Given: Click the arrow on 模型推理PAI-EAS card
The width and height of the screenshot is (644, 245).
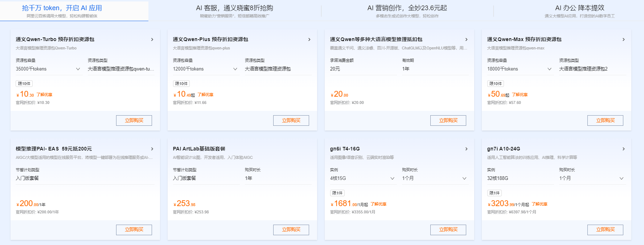Looking at the screenshot, I should pos(152,149).
